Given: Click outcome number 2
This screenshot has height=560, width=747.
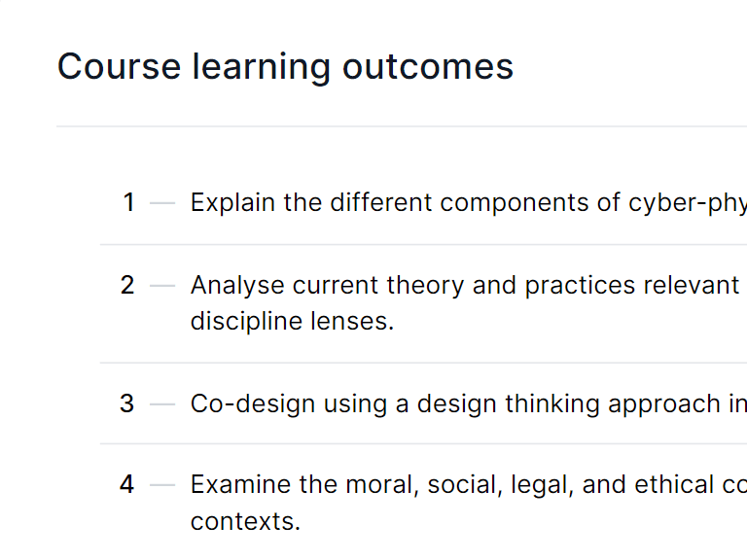Looking at the screenshot, I should click(x=127, y=285).
